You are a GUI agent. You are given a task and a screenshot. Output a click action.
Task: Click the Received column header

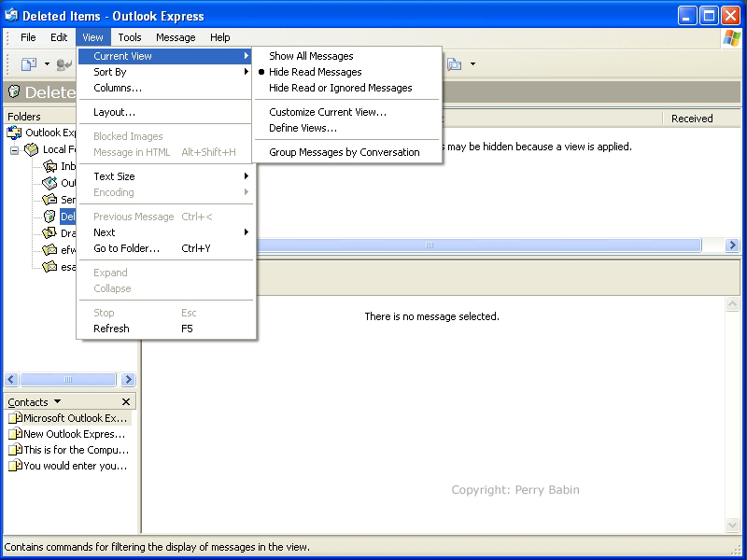(x=692, y=119)
